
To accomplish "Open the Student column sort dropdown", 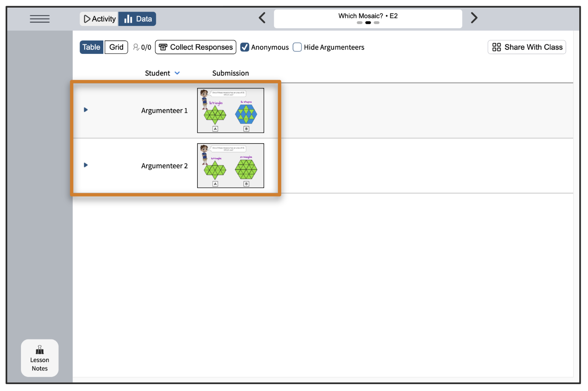I will point(177,73).
